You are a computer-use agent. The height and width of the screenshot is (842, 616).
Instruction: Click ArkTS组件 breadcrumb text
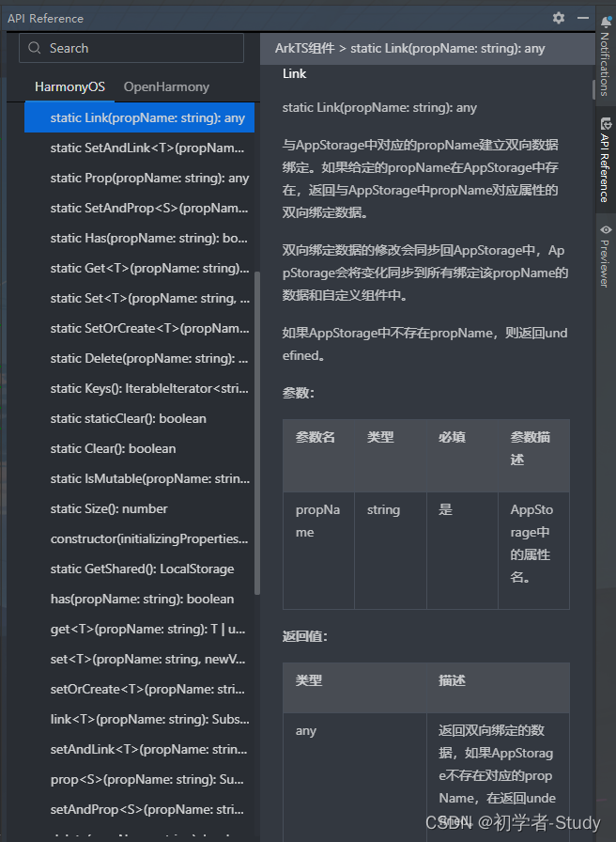[304, 48]
